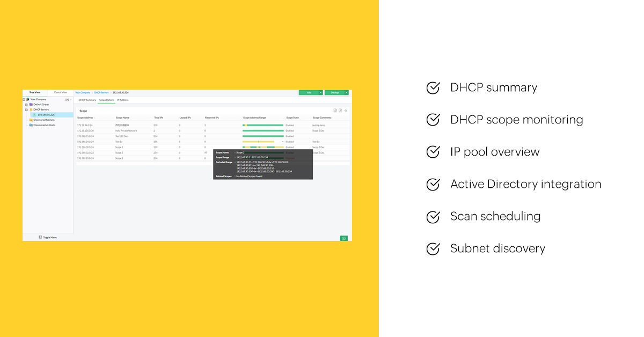Follow the DHCP Servers breadcrumb link

point(101,92)
